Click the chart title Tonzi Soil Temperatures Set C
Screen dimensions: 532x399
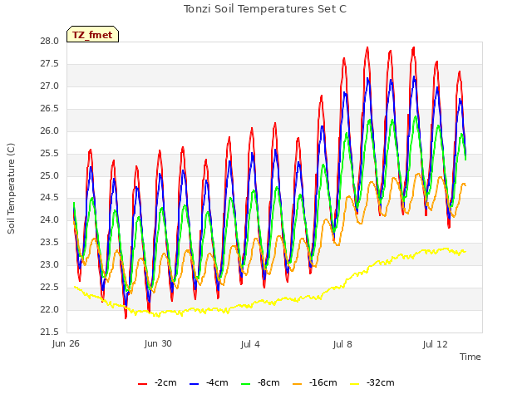(265, 9)
